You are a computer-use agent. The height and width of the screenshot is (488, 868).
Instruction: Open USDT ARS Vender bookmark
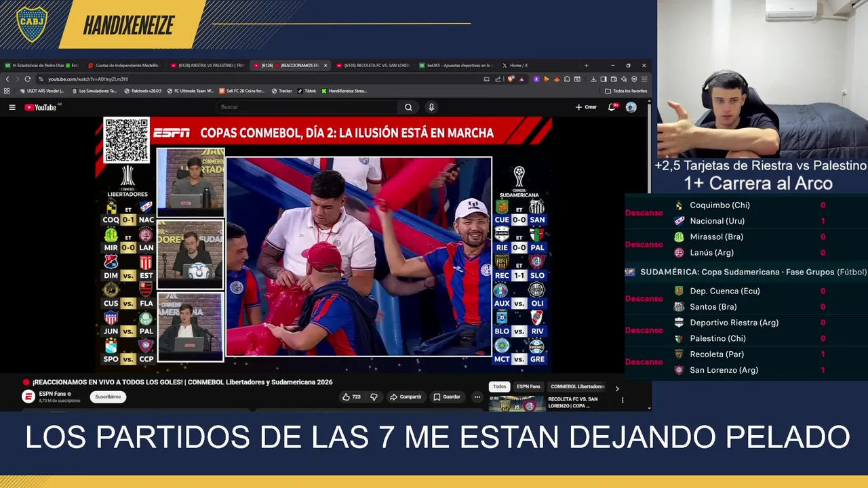click(42, 91)
